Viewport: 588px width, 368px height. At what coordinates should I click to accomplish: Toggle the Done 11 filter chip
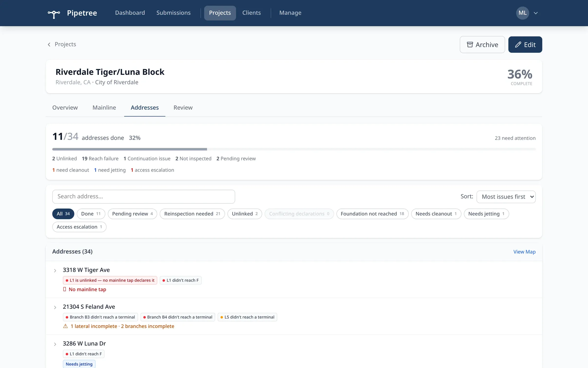pos(91,214)
